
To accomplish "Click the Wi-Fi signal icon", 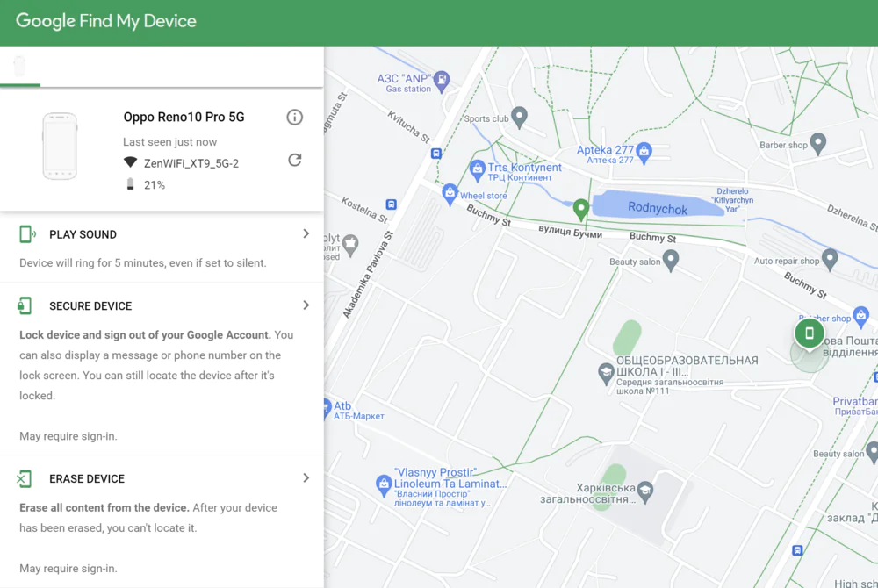I will point(130,162).
